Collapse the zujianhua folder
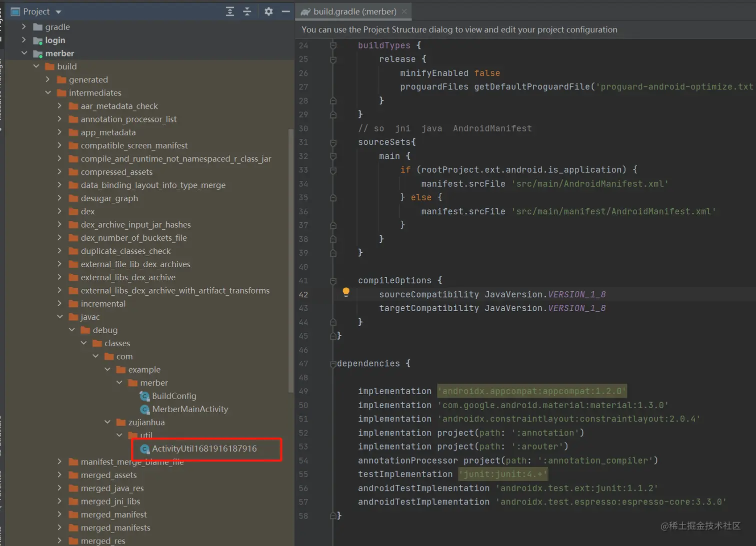 pyautogui.click(x=107, y=422)
